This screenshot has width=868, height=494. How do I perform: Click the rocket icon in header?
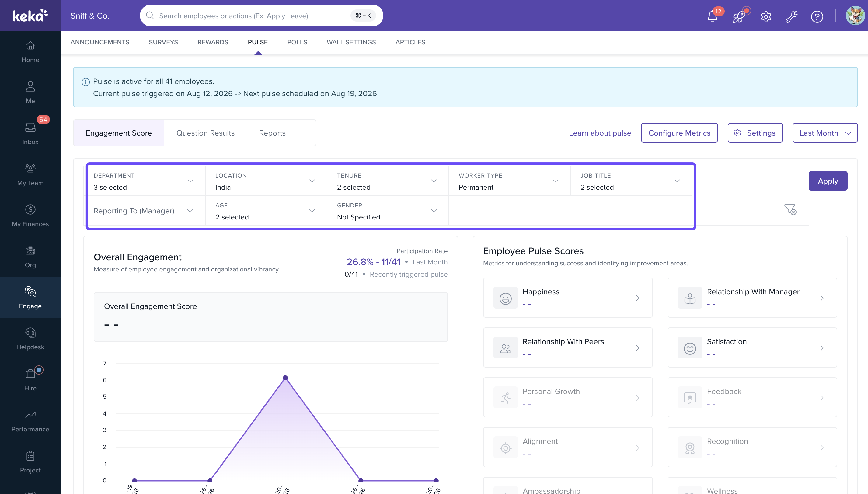coord(739,16)
